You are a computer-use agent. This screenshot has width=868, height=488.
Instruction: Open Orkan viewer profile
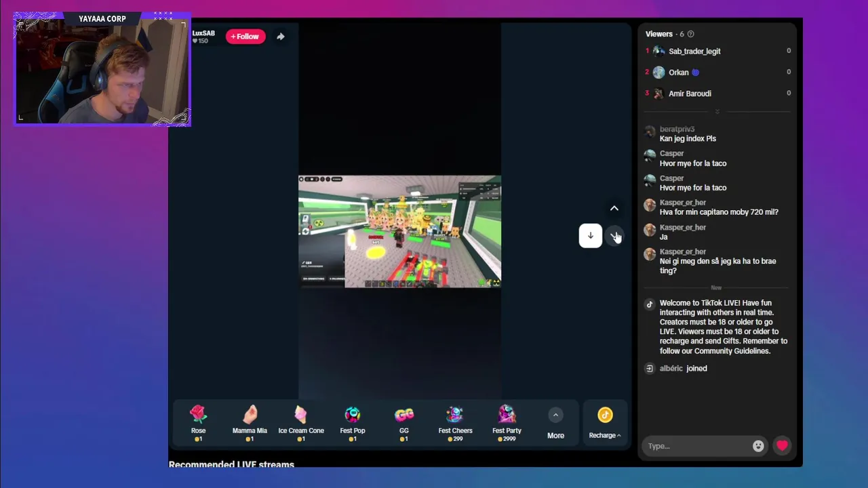pyautogui.click(x=679, y=73)
